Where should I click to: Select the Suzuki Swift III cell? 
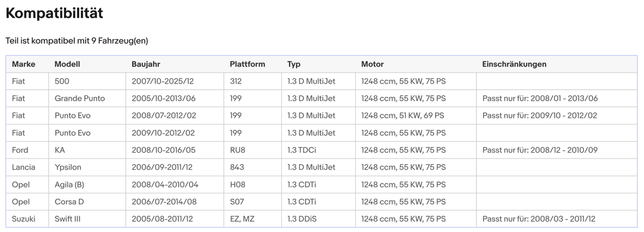67,219
